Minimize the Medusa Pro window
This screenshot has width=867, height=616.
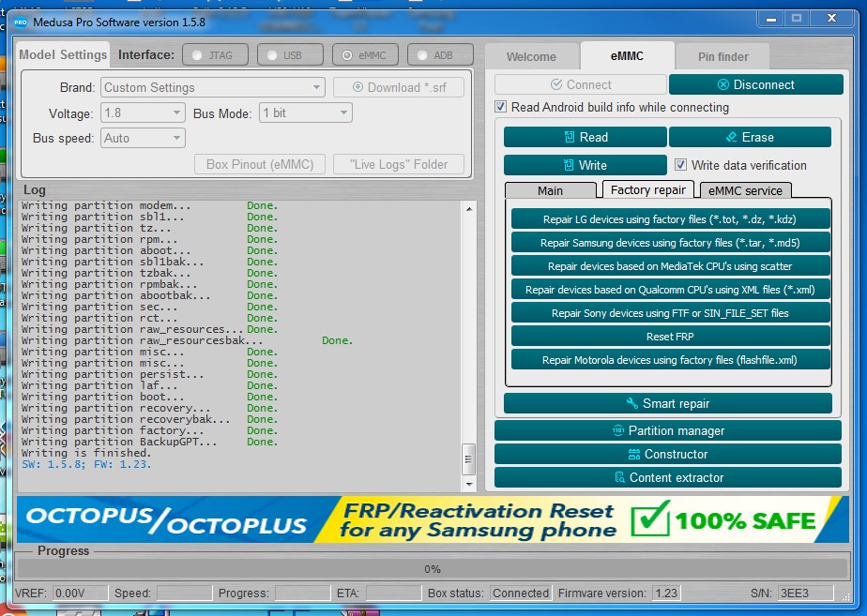coord(770,19)
